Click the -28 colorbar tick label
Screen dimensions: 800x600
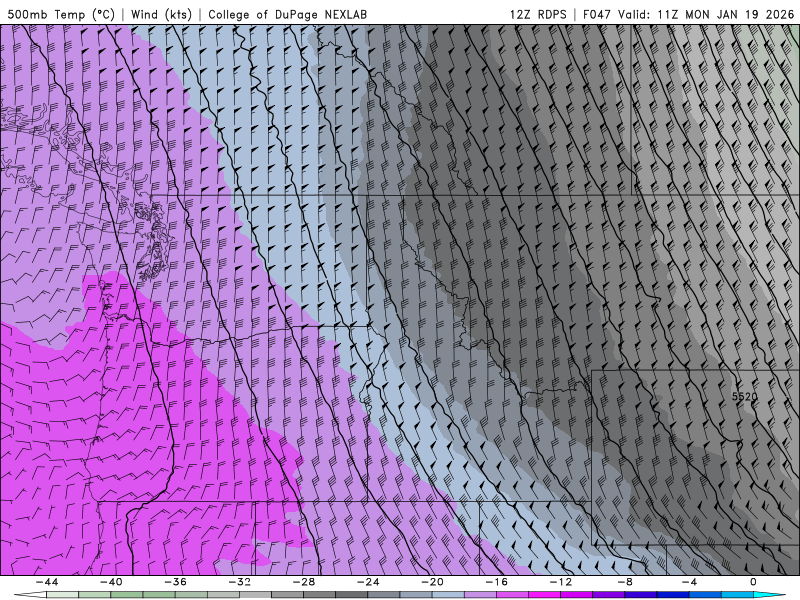[304, 582]
